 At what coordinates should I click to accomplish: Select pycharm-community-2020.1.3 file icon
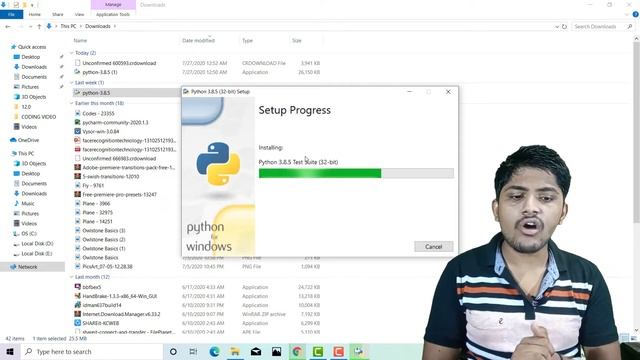click(x=78, y=122)
